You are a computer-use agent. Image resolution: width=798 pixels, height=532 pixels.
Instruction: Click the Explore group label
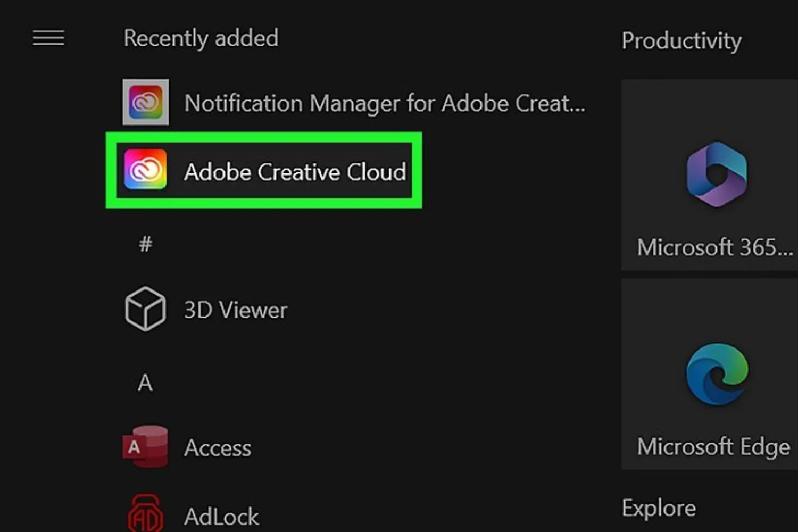pyautogui.click(x=659, y=508)
